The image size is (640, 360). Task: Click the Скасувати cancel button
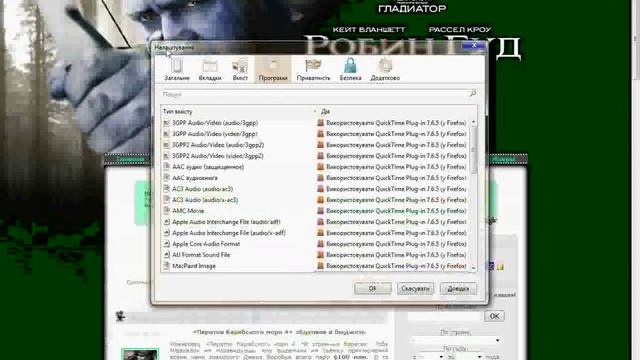pyautogui.click(x=415, y=289)
